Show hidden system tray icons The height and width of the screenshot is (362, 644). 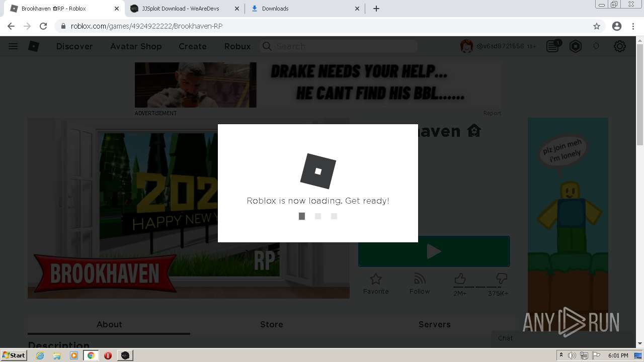561,355
